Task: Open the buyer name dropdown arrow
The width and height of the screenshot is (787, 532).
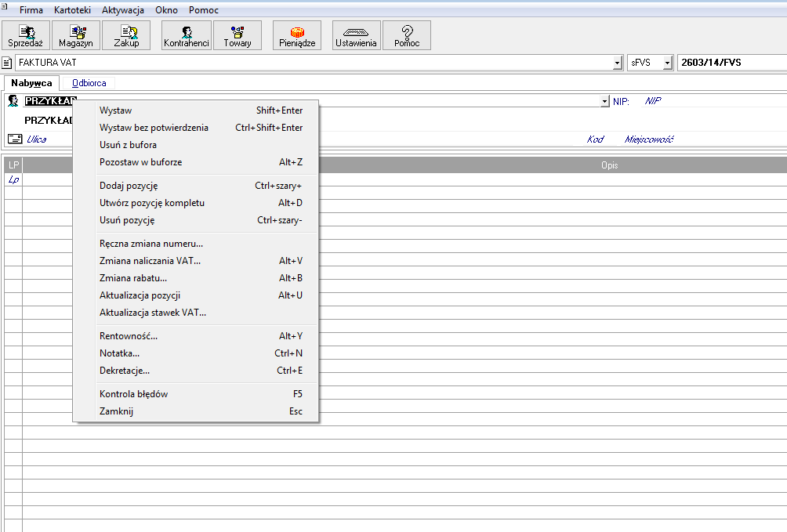Action: point(604,102)
